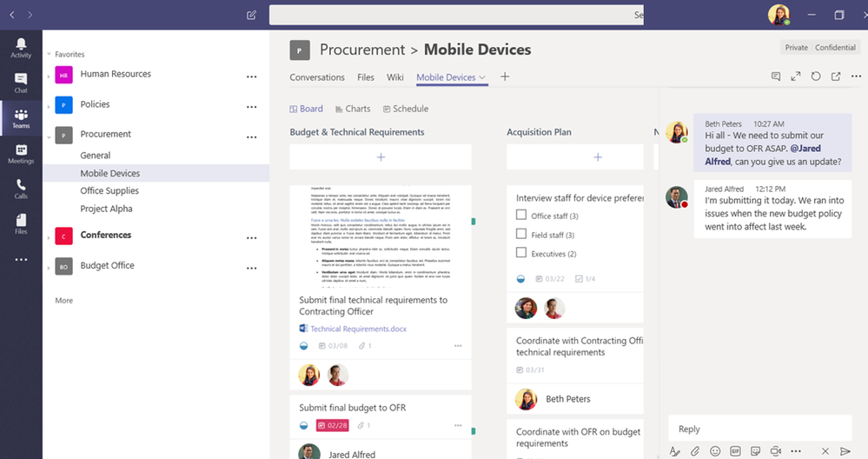Screen dimensions: 868x459
Task: Expand the Budget Office team
Action: tap(49, 268)
